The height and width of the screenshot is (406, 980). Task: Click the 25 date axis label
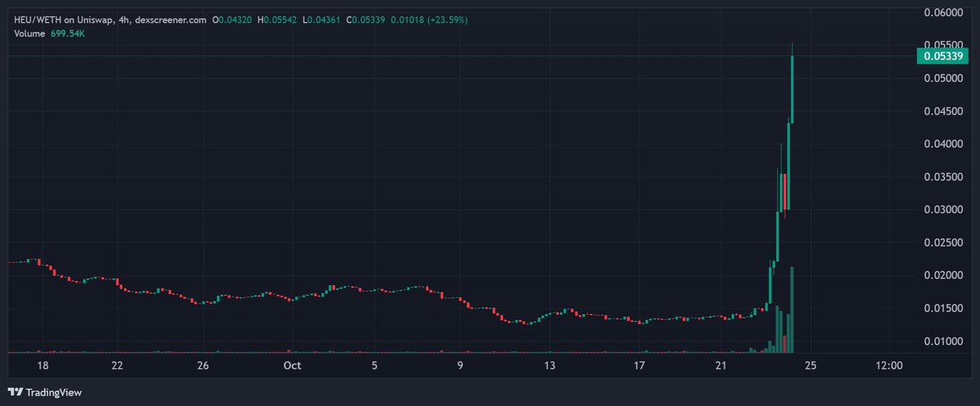click(x=809, y=365)
